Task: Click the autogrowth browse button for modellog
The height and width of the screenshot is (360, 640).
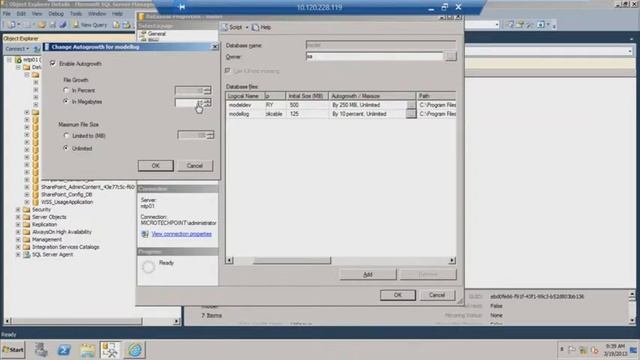Action: [411, 114]
